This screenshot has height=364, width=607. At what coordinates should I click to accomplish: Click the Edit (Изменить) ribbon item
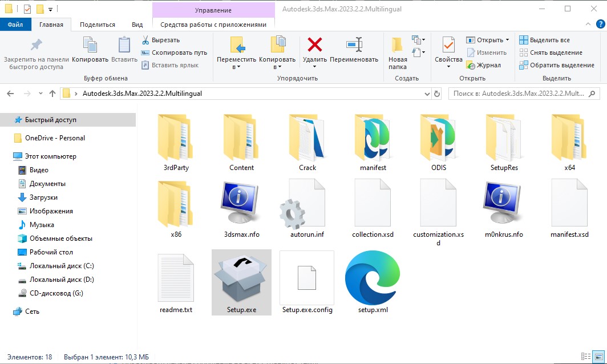coord(487,52)
